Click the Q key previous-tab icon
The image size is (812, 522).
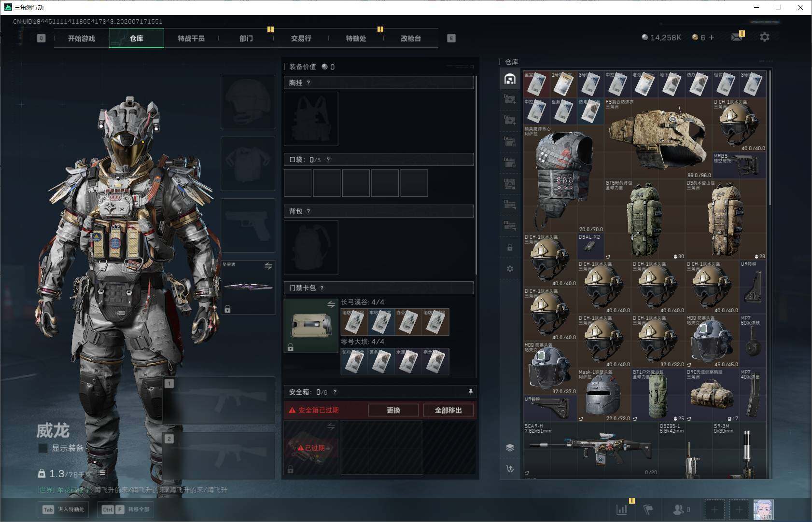41,38
